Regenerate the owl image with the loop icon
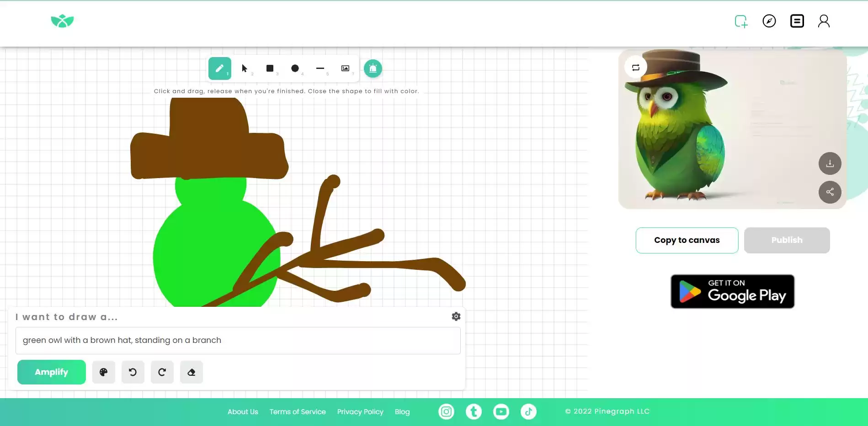The width and height of the screenshot is (868, 426). click(635, 67)
